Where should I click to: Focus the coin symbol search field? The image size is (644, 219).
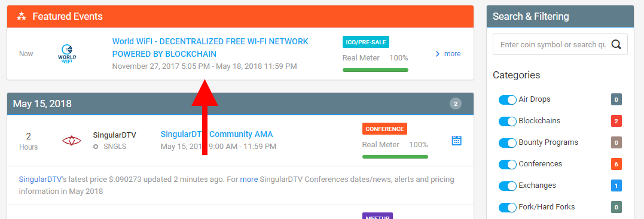point(553,44)
